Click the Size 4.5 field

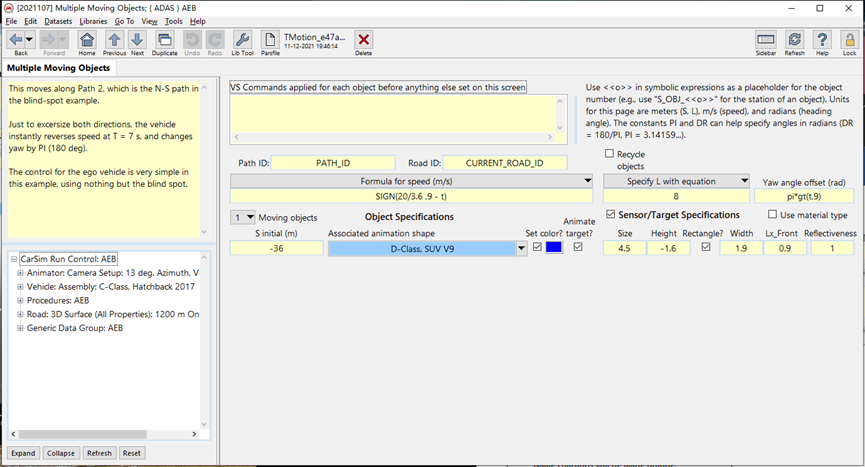624,249
